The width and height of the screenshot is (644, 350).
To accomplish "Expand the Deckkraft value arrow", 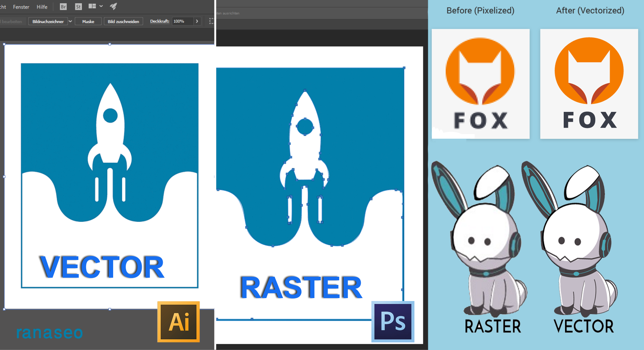I will point(197,21).
